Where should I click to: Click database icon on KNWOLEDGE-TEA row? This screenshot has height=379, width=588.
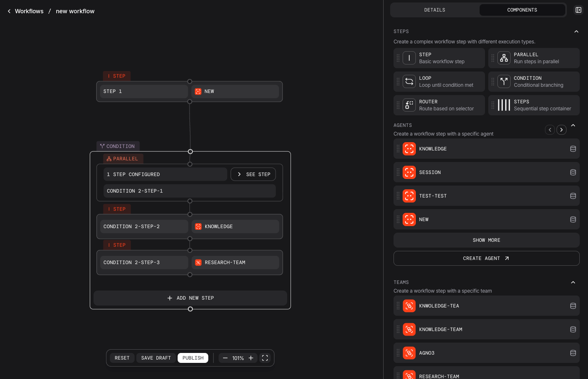[x=573, y=306]
